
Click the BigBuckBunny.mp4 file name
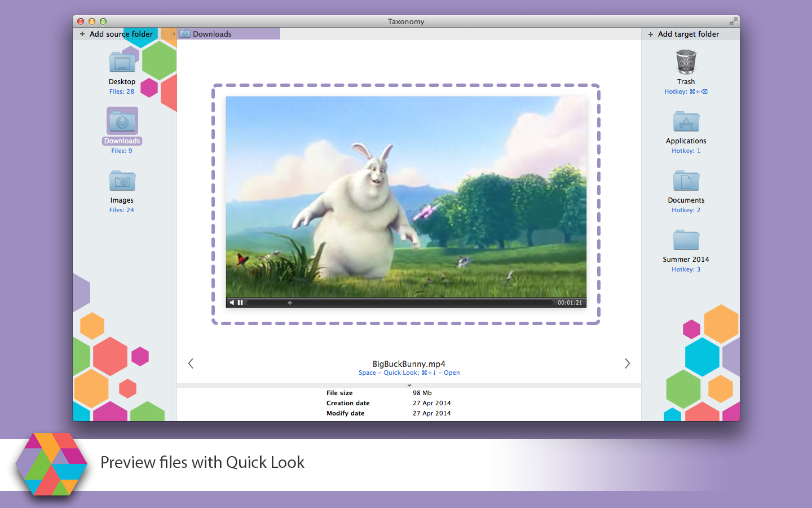(x=409, y=364)
